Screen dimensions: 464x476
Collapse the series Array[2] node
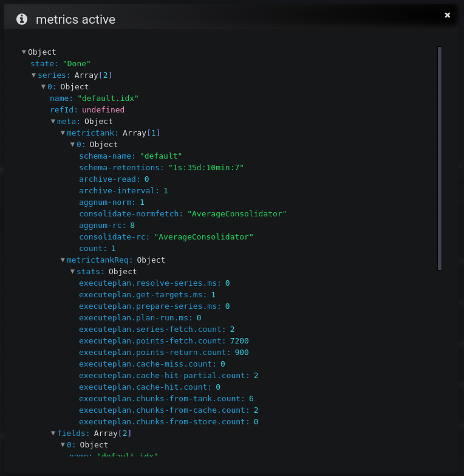pyautogui.click(x=34, y=75)
